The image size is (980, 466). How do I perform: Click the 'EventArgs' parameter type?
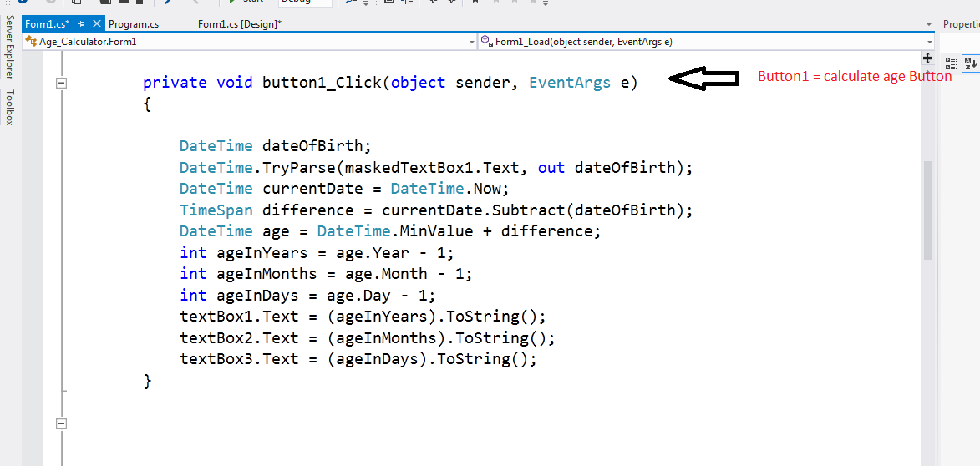pos(570,83)
